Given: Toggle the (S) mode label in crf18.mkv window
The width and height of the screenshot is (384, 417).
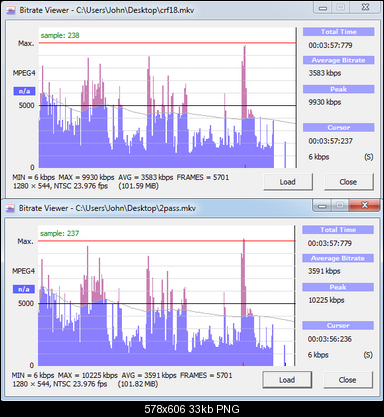Looking at the screenshot, I should click(369, 157).
